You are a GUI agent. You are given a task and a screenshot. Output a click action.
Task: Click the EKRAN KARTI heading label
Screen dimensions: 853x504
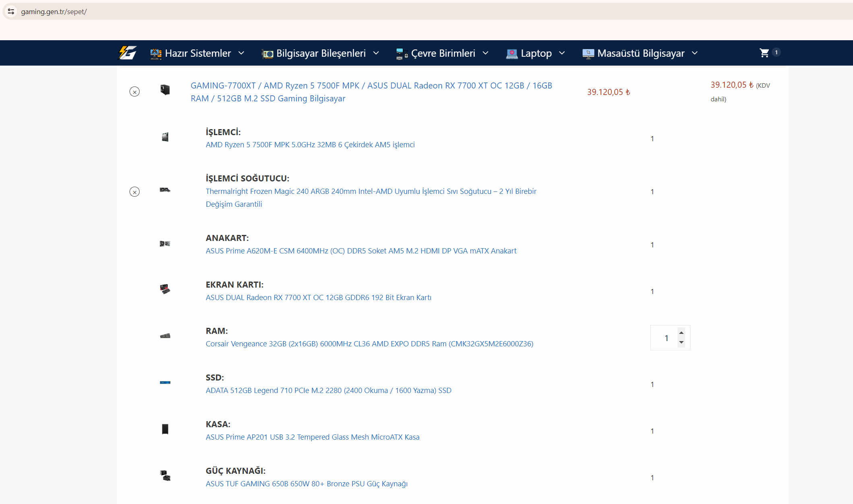click(235, 284)
